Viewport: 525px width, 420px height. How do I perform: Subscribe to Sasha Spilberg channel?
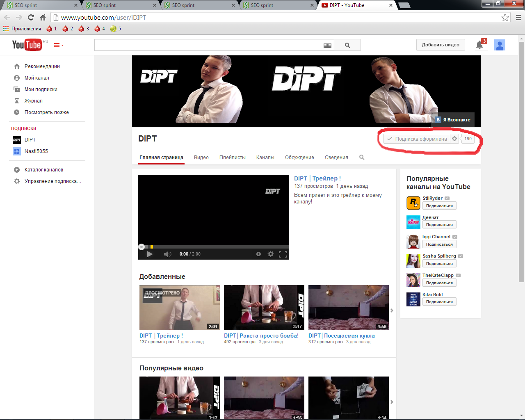[x=439, y=264]
